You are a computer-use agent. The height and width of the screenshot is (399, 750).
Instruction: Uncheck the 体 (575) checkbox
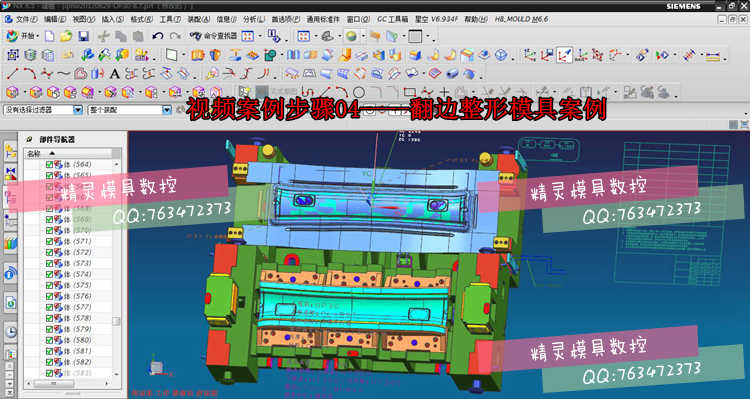(49, 285)
